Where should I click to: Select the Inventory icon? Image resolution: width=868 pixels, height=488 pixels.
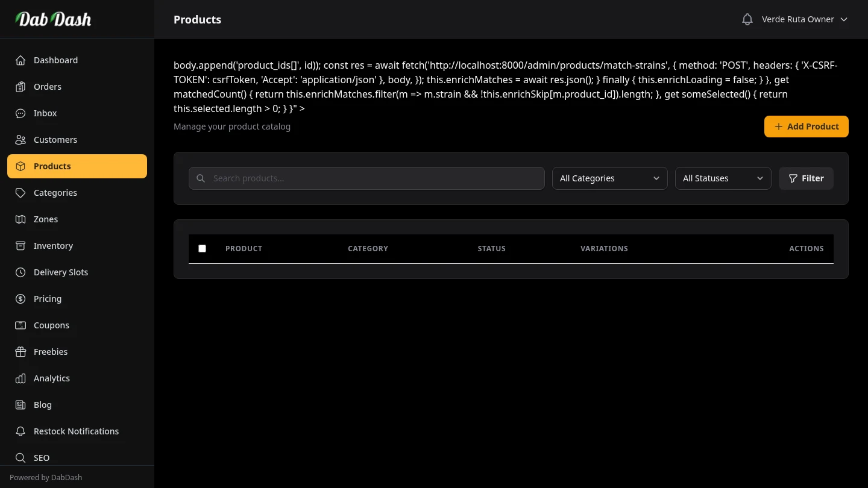(x=20, y=246)
